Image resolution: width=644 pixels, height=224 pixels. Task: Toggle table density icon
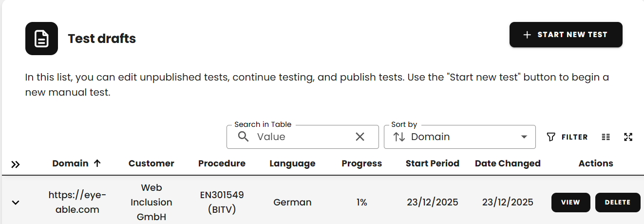click(606, 137)
